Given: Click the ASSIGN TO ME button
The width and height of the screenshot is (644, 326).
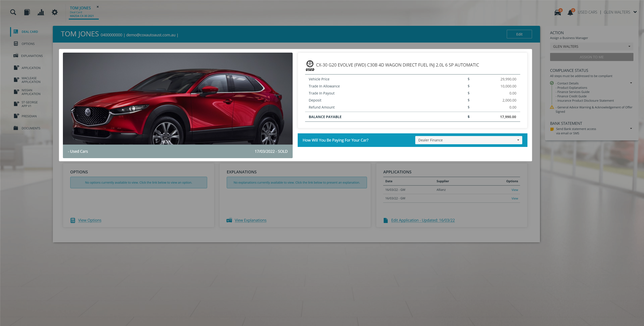Looking at the screenshot, I should coord(591,57).
